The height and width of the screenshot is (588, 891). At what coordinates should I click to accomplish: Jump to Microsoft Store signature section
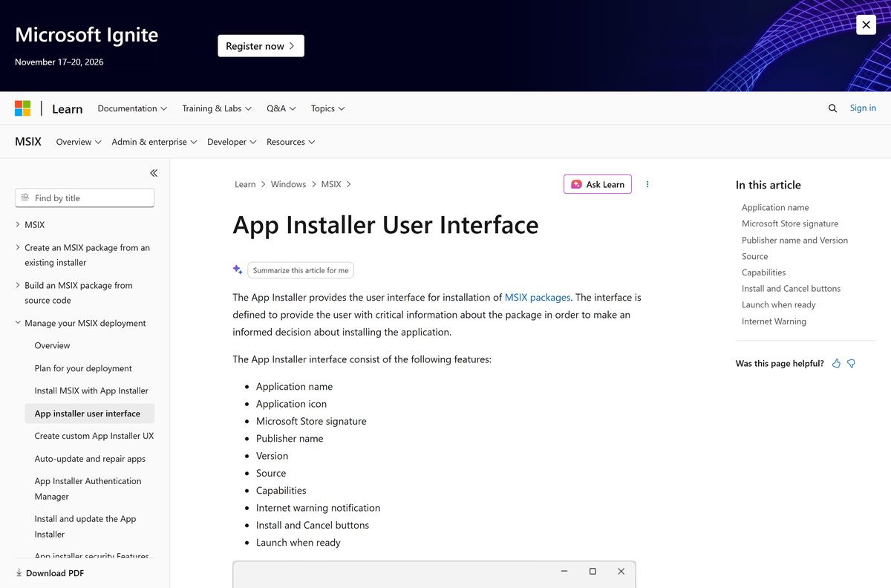[x=790, y=223]
